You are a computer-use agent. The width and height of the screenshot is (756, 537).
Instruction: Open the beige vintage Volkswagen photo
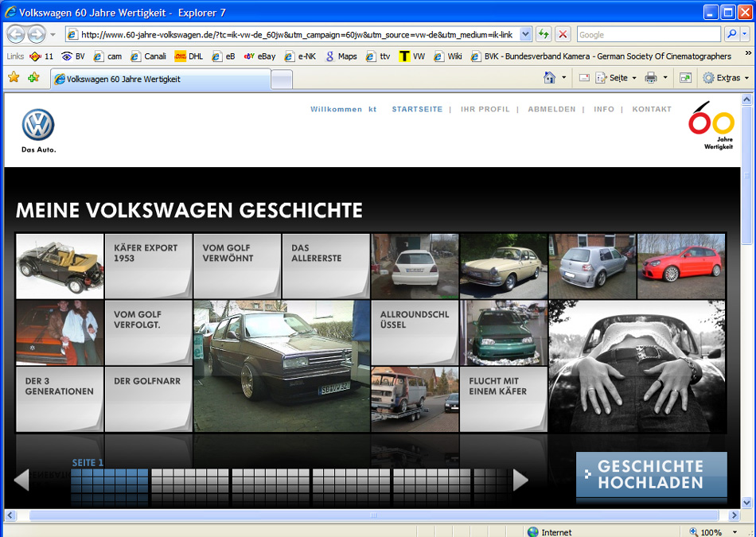click(x=504, y=266)
